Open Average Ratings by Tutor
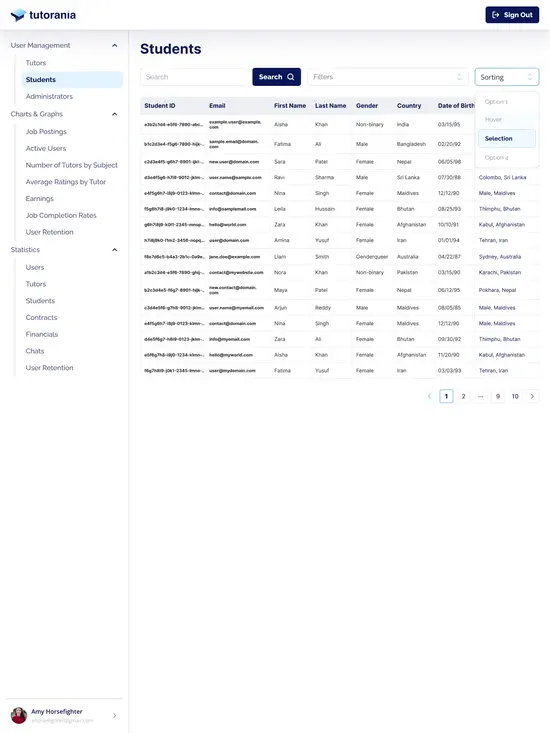Screen dimensions: 550x733 [x=66, y=182]
